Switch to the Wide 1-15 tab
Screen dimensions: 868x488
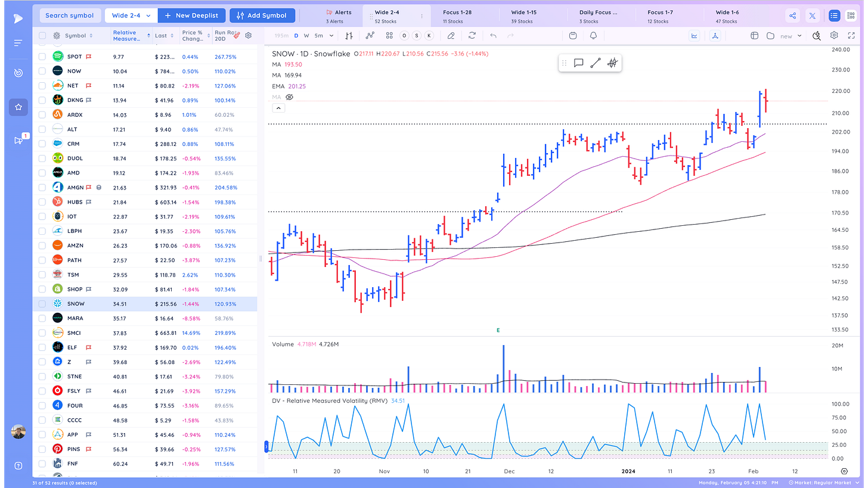coord(525,16)
